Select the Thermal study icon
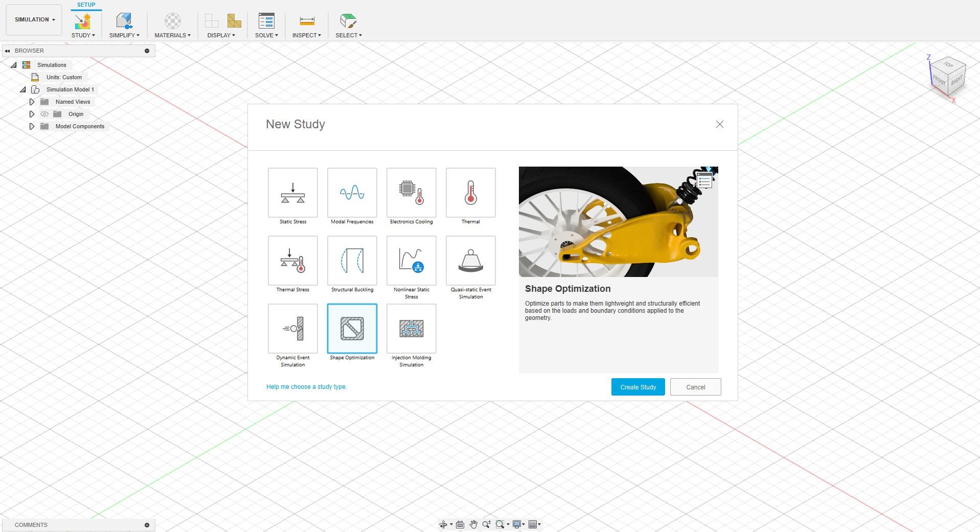 tap(470, 193)
